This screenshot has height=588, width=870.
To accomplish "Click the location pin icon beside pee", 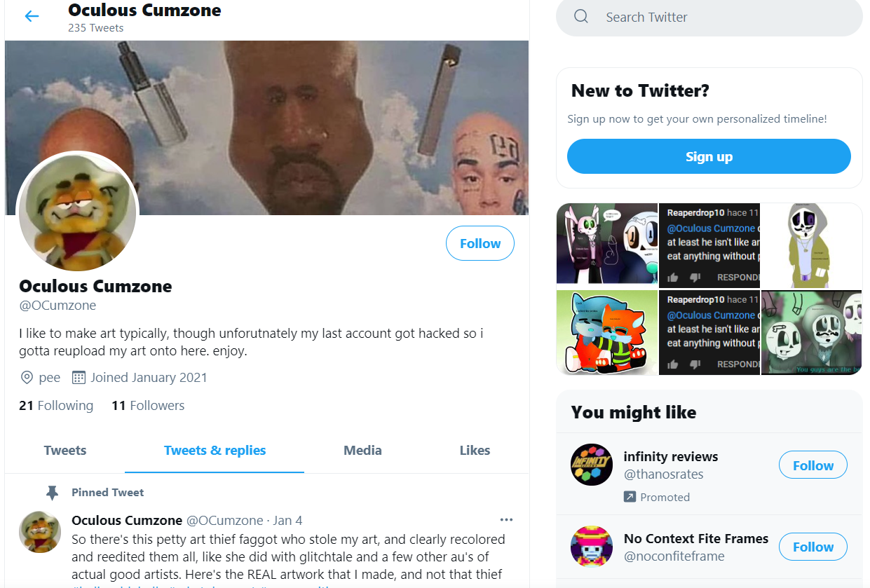I will coord(27,378).
